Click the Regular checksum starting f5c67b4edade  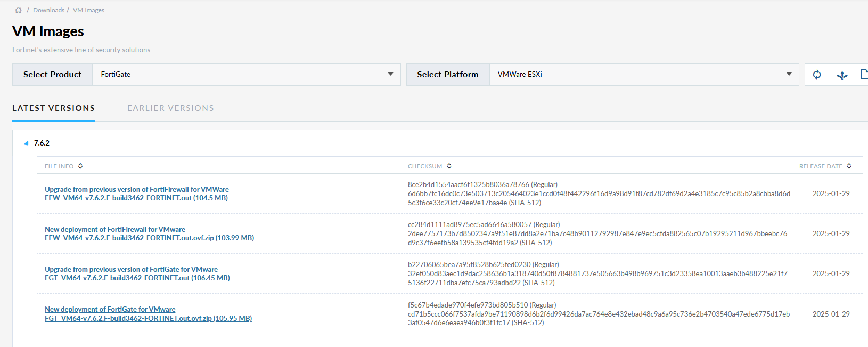click(x=482, y=305)
